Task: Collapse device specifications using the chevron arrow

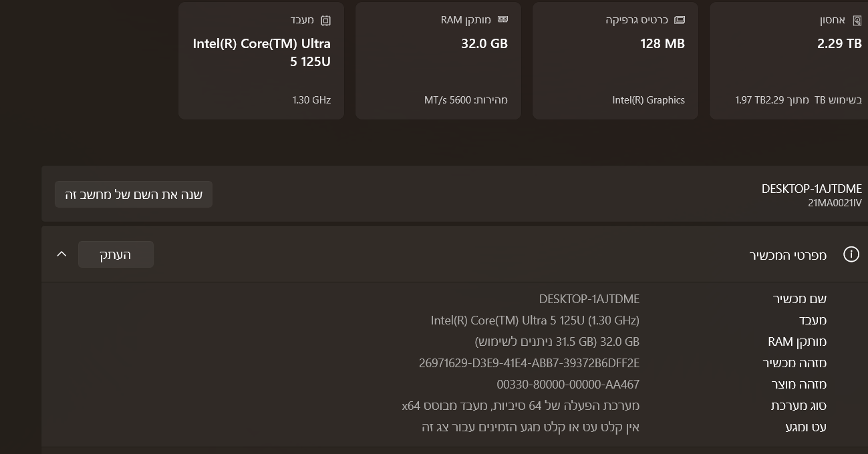Action: coord(62,254)
